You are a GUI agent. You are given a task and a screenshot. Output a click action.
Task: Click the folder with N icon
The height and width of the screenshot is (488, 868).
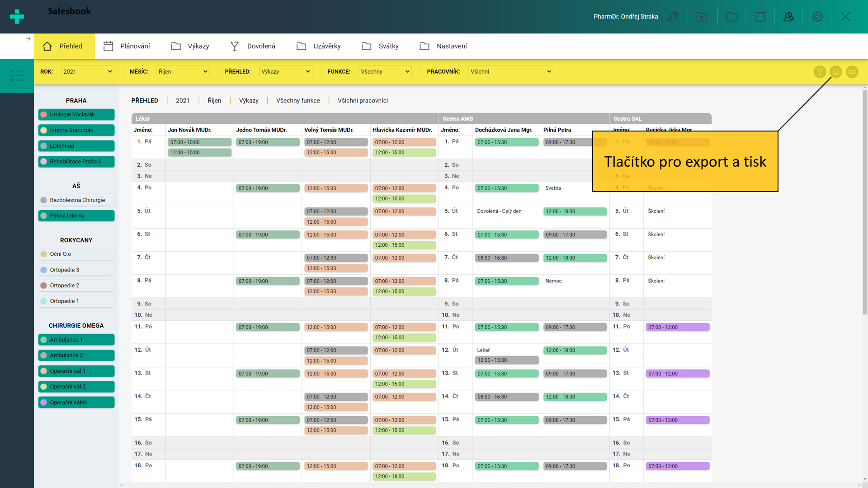click(x=701, y=17)
